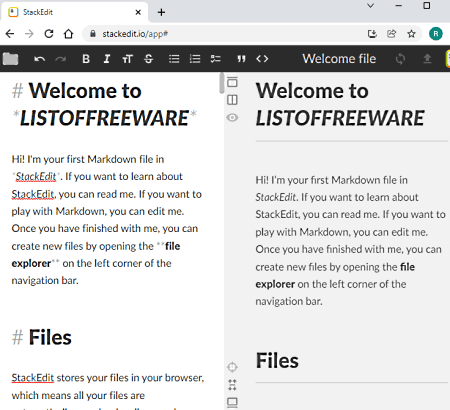Click the 'Files' heading in the editor
Image resolution: width=450 pixels, height=410 pixels.
pyautogui.click(x=50, y=337)
